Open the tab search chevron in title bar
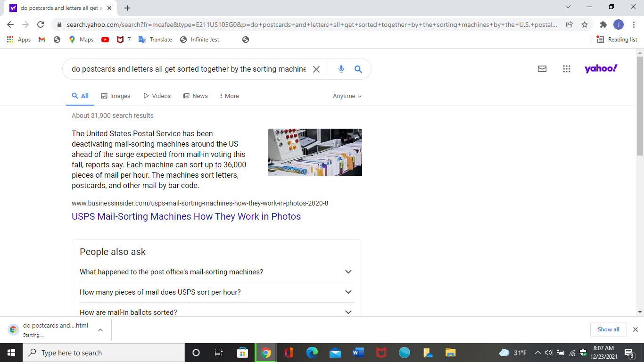644x362 pixels. 568,7
